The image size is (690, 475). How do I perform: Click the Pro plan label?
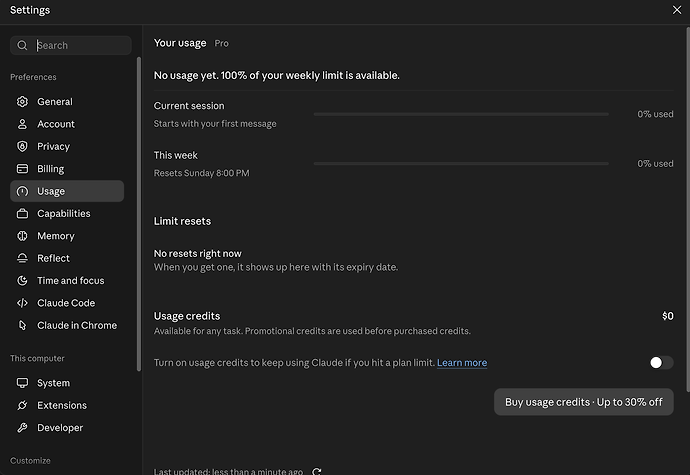221,43
